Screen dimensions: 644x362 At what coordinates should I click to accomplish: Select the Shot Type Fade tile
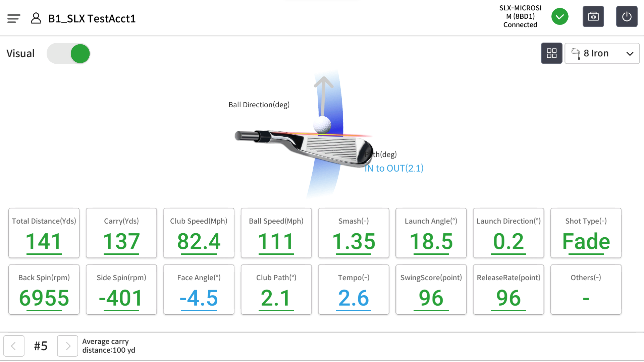coord(586,233)
